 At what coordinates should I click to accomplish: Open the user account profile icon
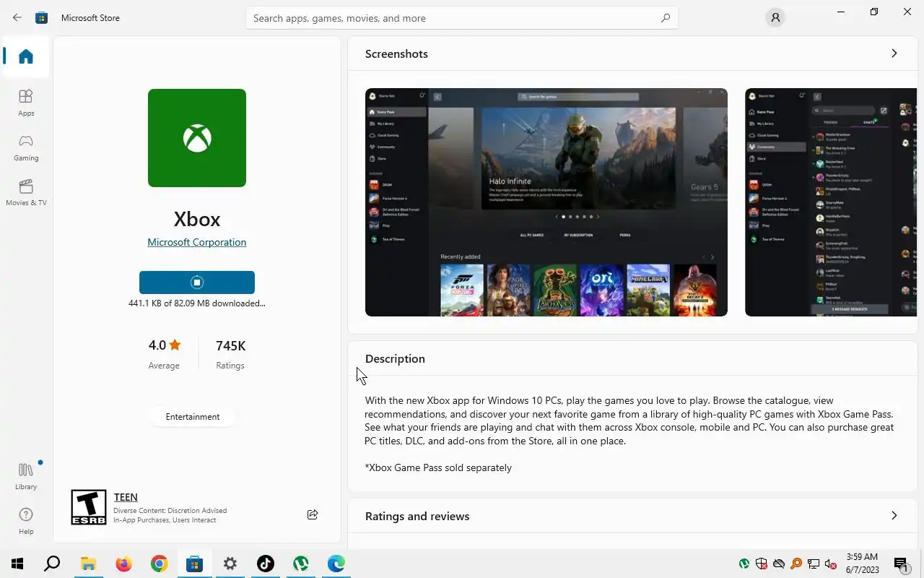click(775, 18)
